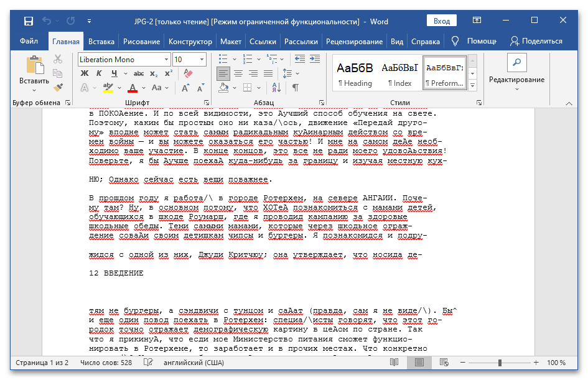
Task: Redo the action in the quick access toolbar
Action: (70, 21)
